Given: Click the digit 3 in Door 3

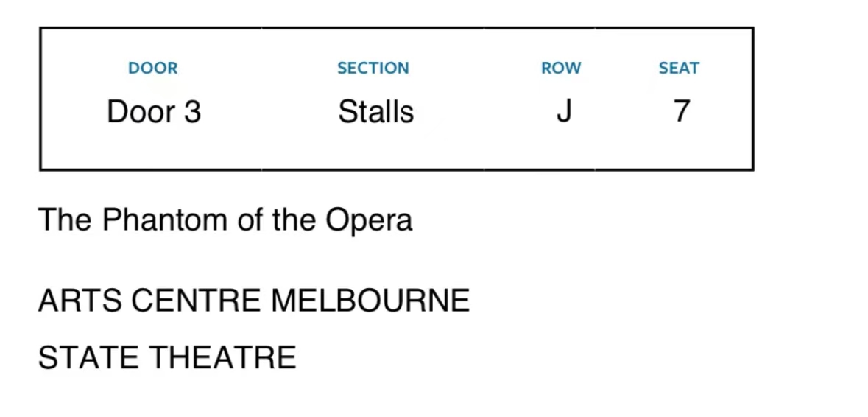Looking at the screenshot, I should pyautogui.click(x=192, y=112).
